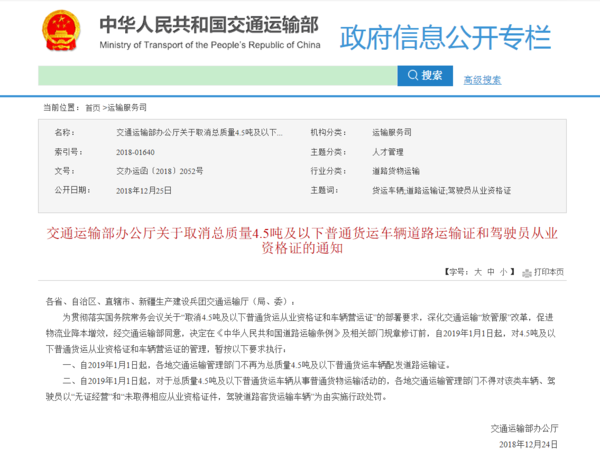Image resolution: width=600 pixels, height=469 pixels.
Task: Set font size to 大 (large)
Action: click(x=478, y=272)
